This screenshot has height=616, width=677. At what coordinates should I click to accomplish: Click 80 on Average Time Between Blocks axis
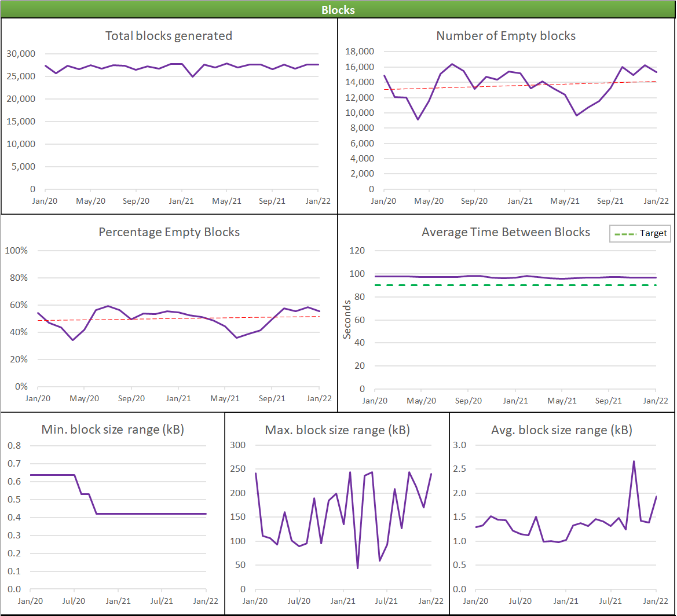tap(360, 296)
